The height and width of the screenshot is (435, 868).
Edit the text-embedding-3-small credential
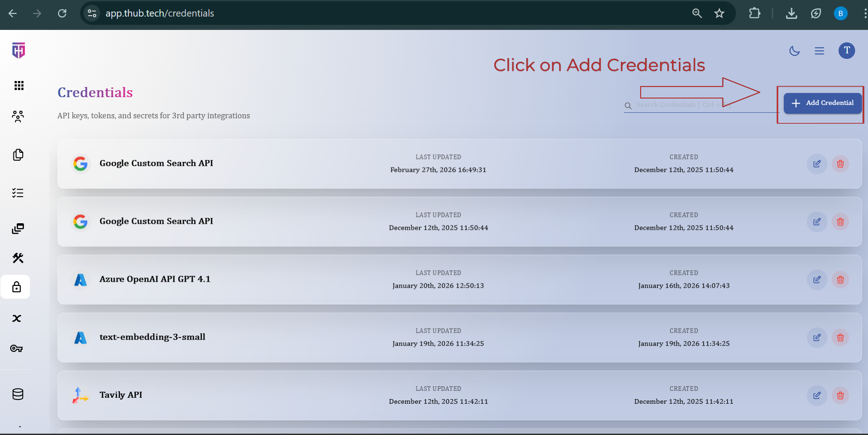pos(816,338)
